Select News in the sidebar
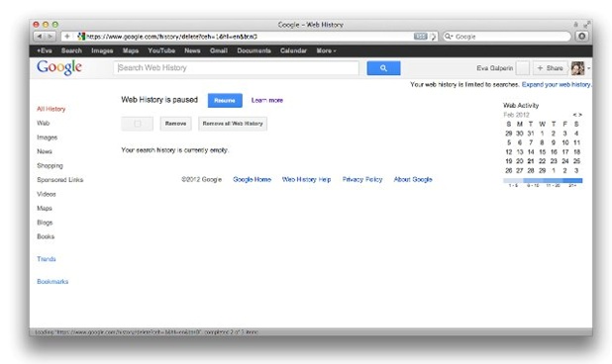Screen dimensions: 612x364 pyautogui.click(x=45, y=151)
